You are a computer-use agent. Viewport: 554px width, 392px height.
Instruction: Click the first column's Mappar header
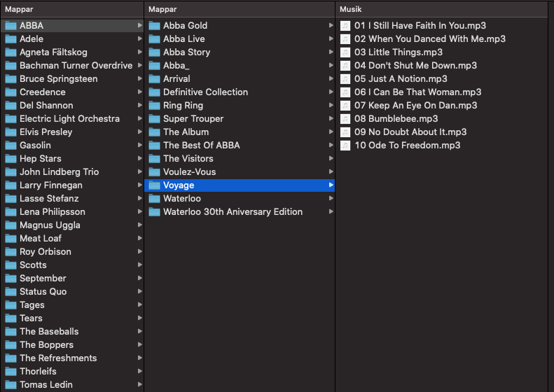point(72,9)
